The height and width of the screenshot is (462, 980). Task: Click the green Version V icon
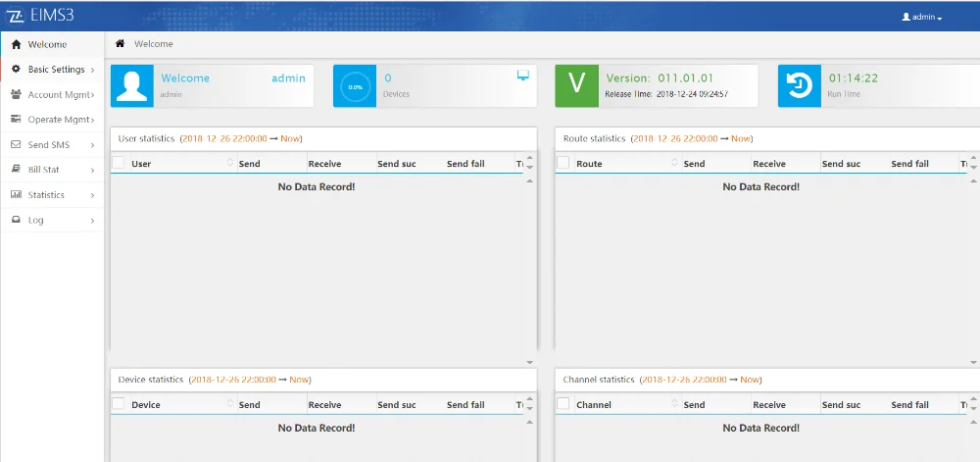coord(576,86)
